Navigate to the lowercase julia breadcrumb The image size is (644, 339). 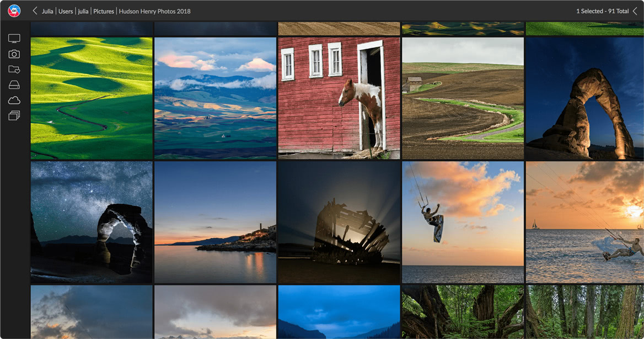(x=83, y=11)
